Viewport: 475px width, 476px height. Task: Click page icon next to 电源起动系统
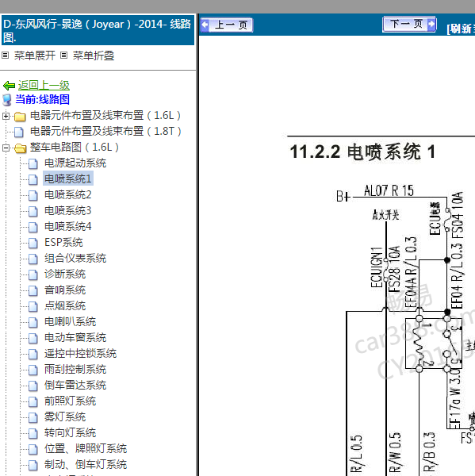point(33,164)
